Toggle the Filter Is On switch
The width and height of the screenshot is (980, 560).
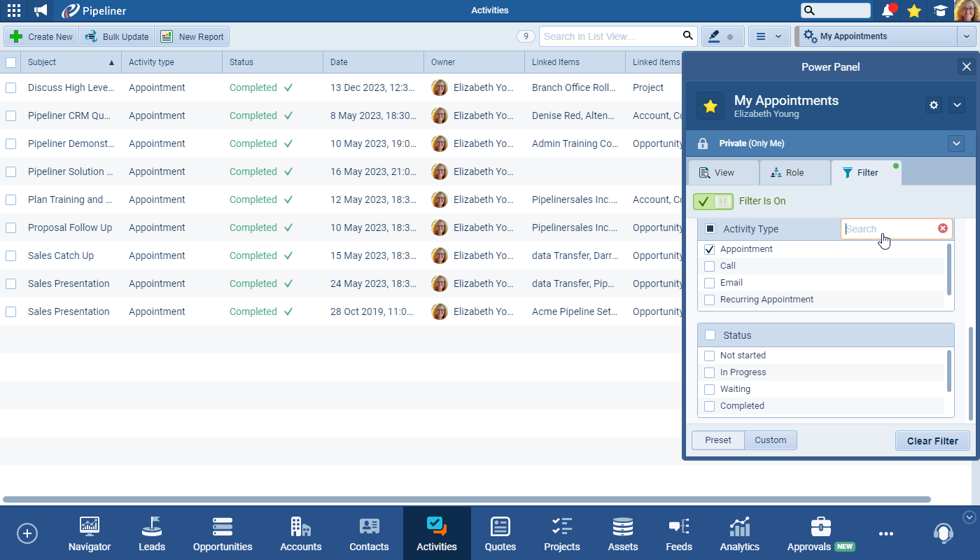[x=713, y=202]
